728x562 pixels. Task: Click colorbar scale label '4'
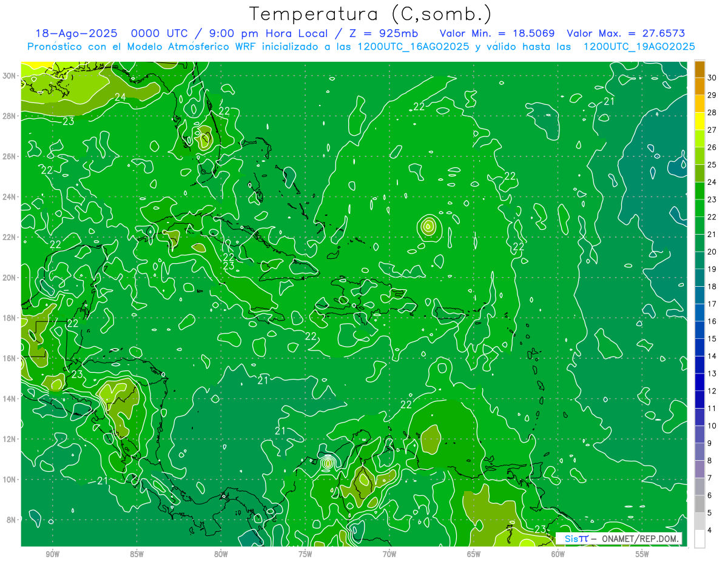point(710,530)
